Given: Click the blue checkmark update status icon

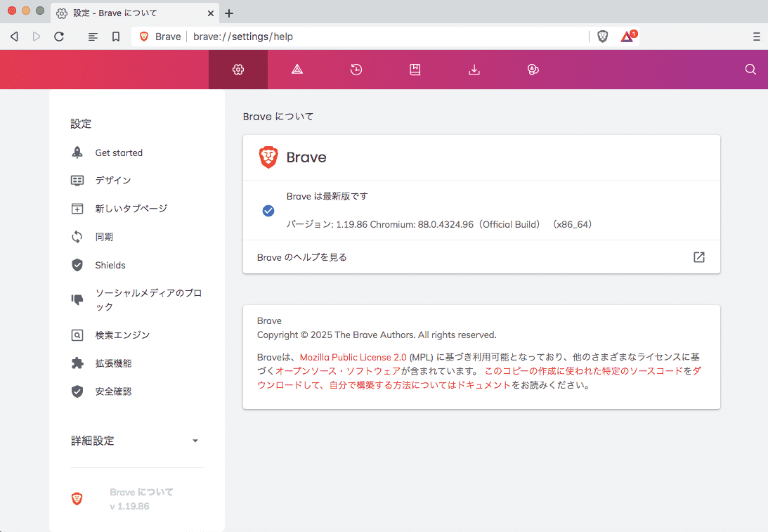Looking at the screenshot, I should (x=268, y=211).
